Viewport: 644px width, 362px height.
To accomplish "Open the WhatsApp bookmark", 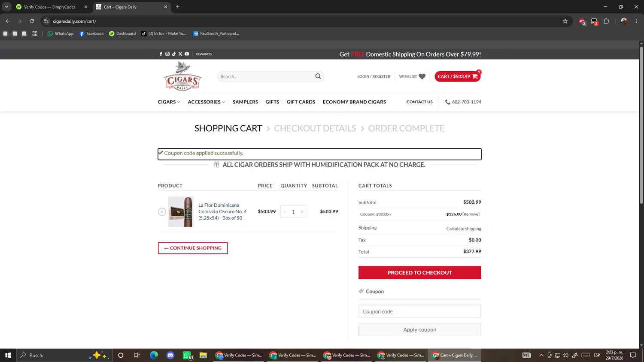I will click(x=61, y=33).
